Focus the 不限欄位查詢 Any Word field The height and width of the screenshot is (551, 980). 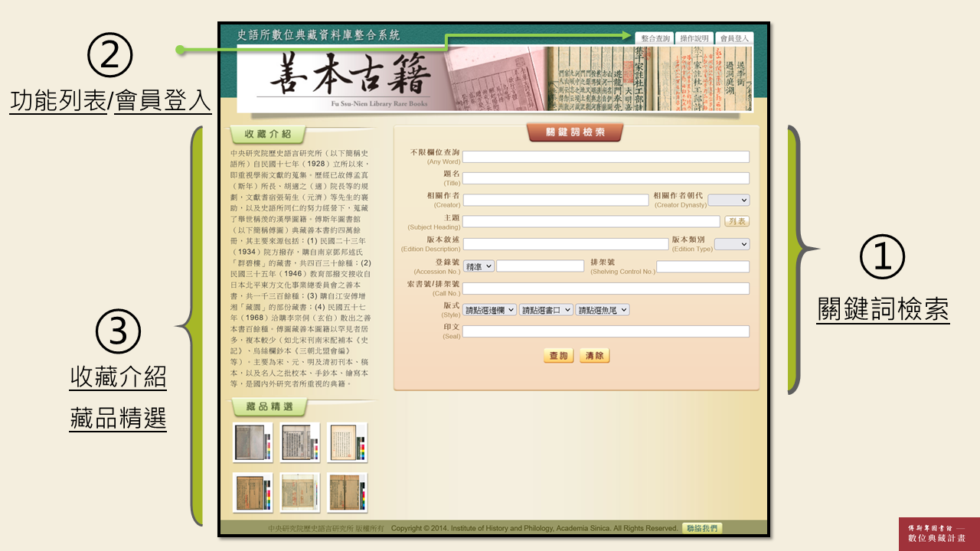(x=605, y=157)
